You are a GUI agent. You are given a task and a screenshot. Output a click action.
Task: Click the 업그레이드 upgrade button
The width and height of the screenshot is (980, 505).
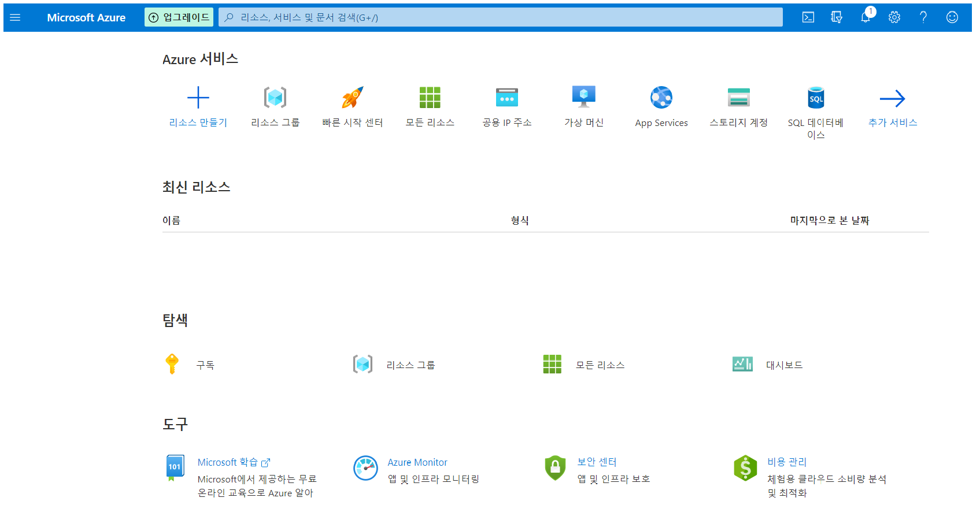pyautogui.click(x=179, y=17)
